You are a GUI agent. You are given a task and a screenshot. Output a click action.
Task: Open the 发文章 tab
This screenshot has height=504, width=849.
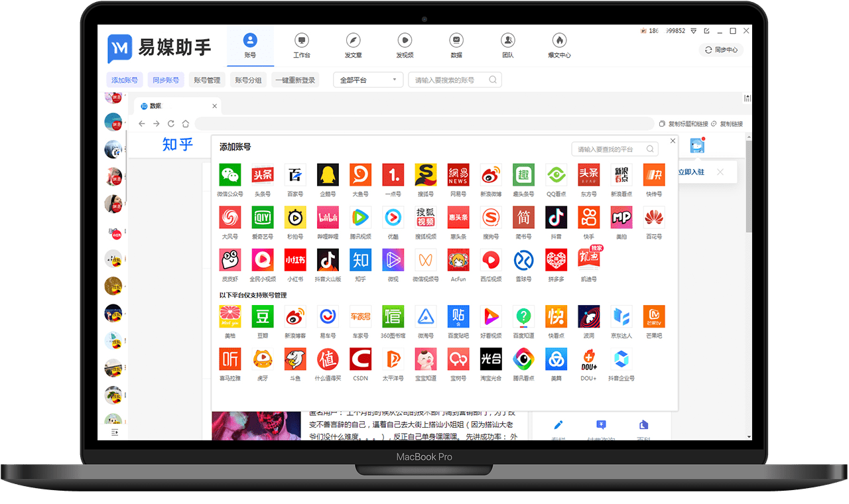354,46
